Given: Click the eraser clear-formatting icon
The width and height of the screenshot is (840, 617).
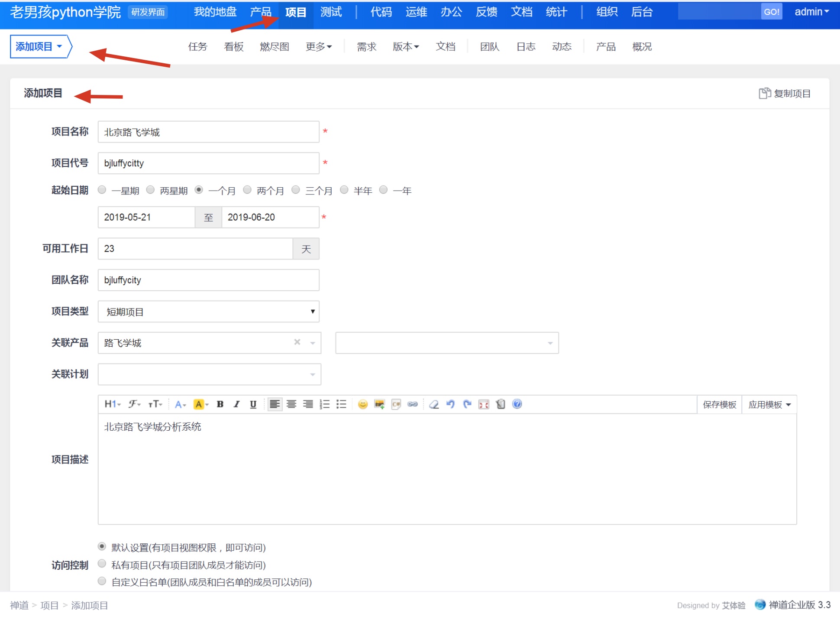Looking at the screenshot, I should pos(434,404).
